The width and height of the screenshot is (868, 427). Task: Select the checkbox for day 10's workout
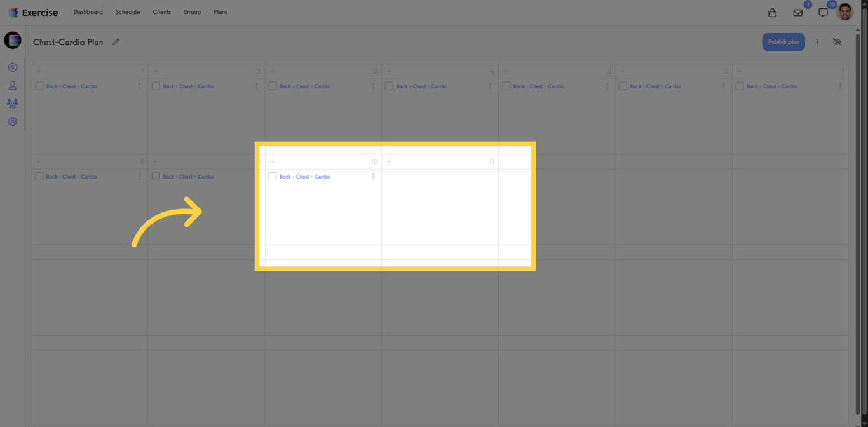click(x=273, y=177)
